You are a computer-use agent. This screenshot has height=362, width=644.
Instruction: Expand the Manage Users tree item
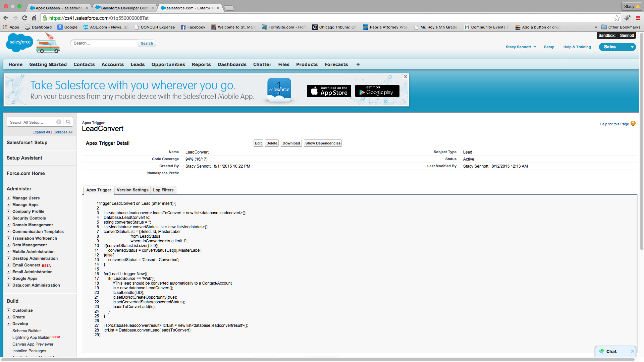point(9,198)
